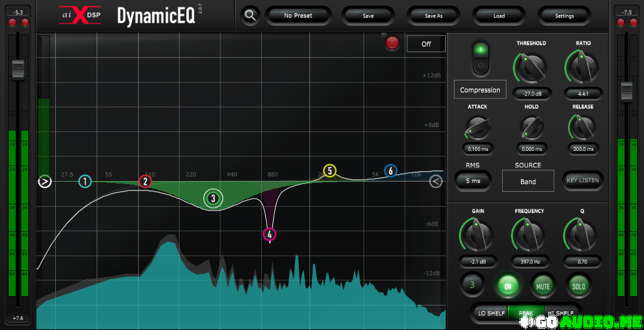Viewport: 644px width, 330px height.
Task: Click the Hold knob
Action: [532, 128]
